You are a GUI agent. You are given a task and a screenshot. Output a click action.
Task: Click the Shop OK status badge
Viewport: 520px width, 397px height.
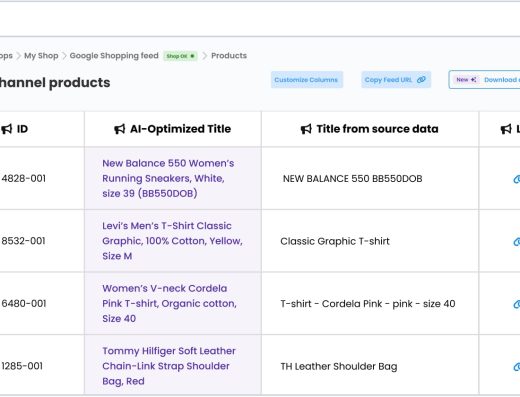[180, 56]
